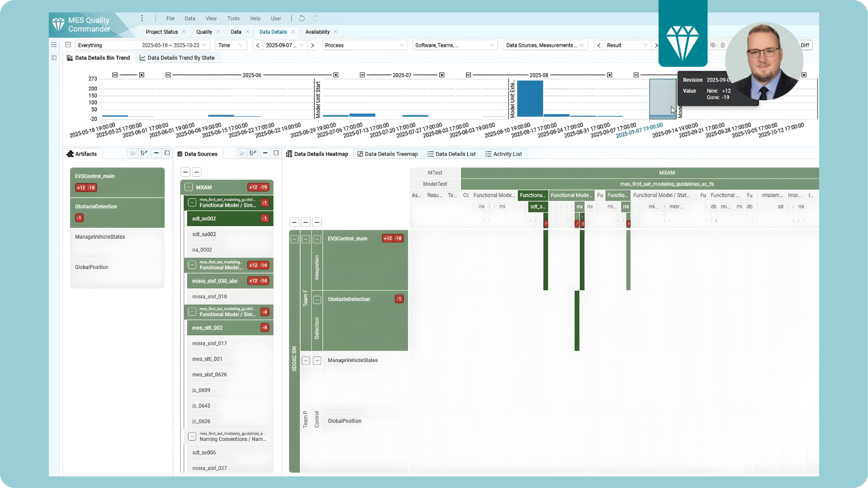This screenshot has height=488, width=868.
Task: Clear filters in the Data Sources panel
Action: pyautogui.click(x=241, y=153)
